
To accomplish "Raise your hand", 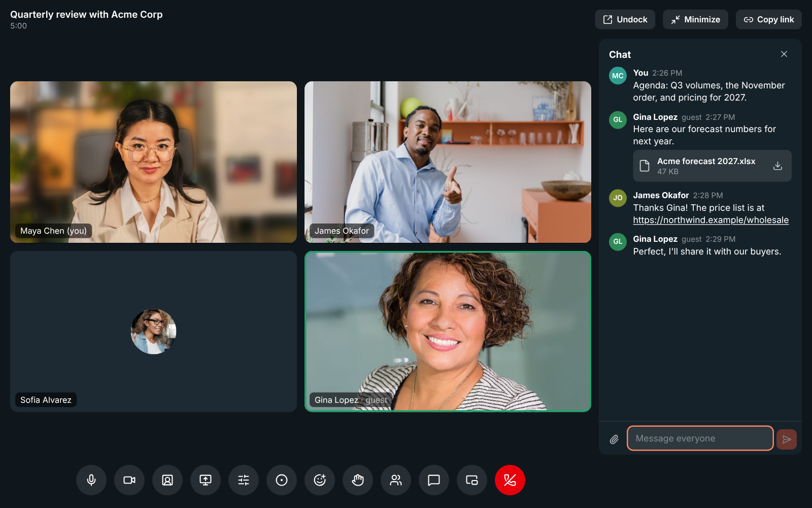I will 358,480.
